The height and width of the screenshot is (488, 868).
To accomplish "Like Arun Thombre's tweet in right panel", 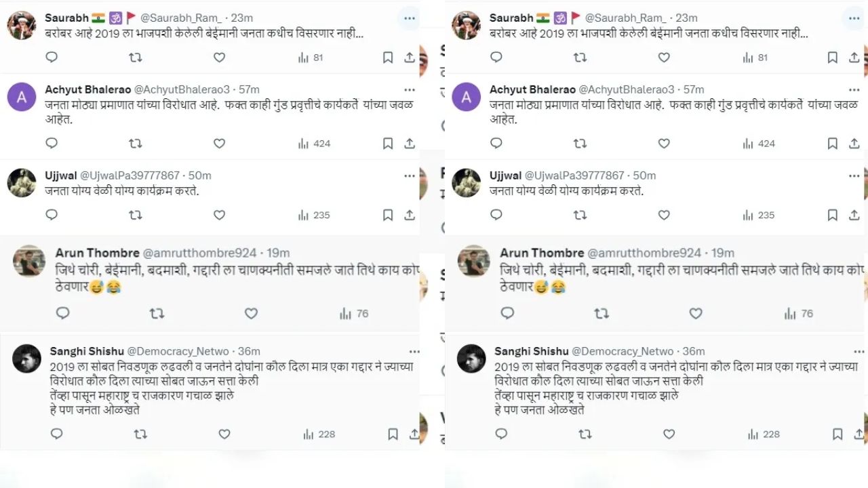I will [696, 313].
